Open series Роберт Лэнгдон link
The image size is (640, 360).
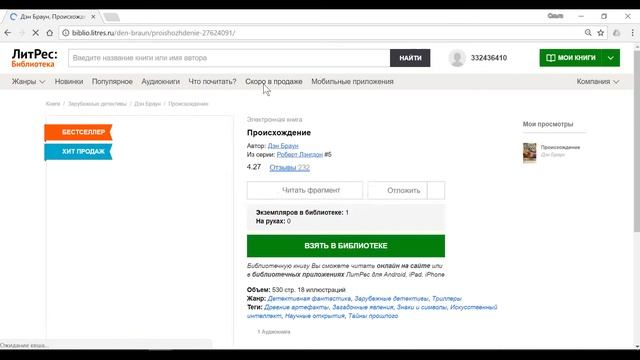click(x=300, y=155)
